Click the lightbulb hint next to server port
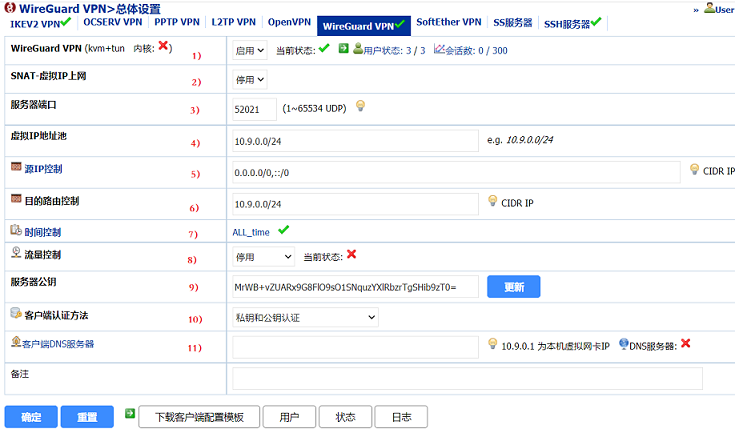Screen dimensions: 735x433 click(360, 105)
